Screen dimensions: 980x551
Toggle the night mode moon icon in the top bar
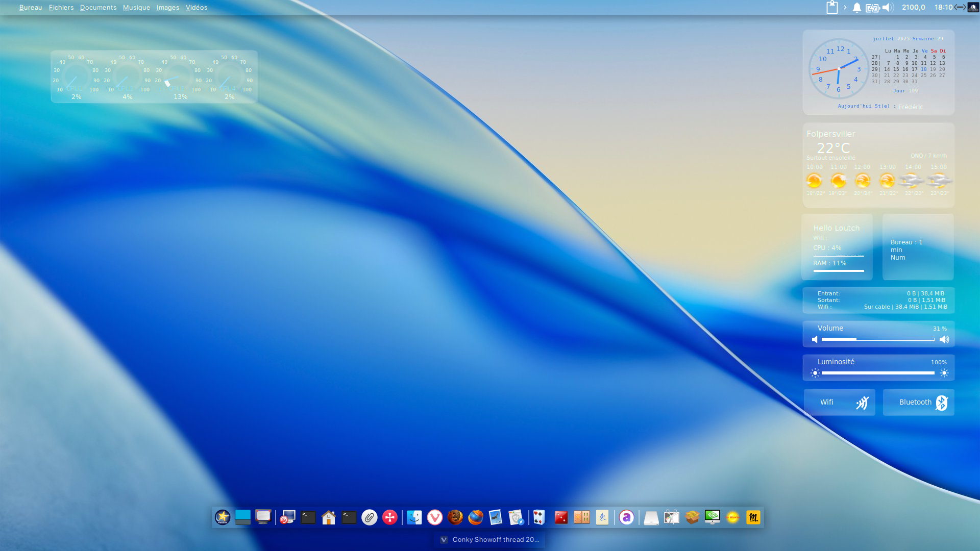point(973,7)
